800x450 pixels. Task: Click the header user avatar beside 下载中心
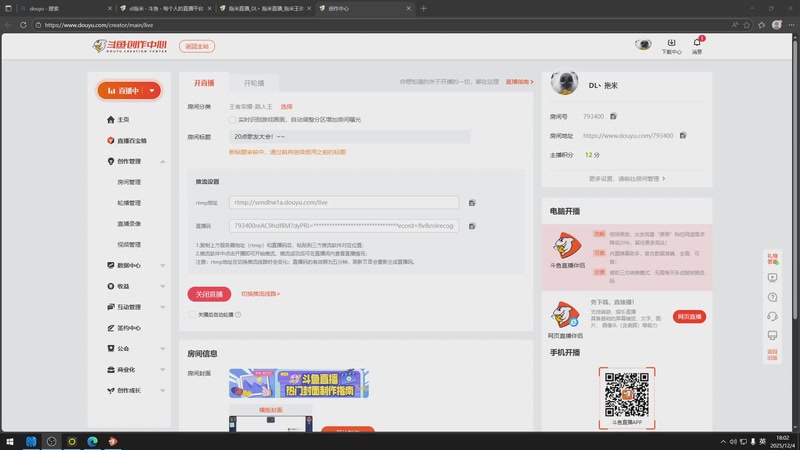[643, 44]
